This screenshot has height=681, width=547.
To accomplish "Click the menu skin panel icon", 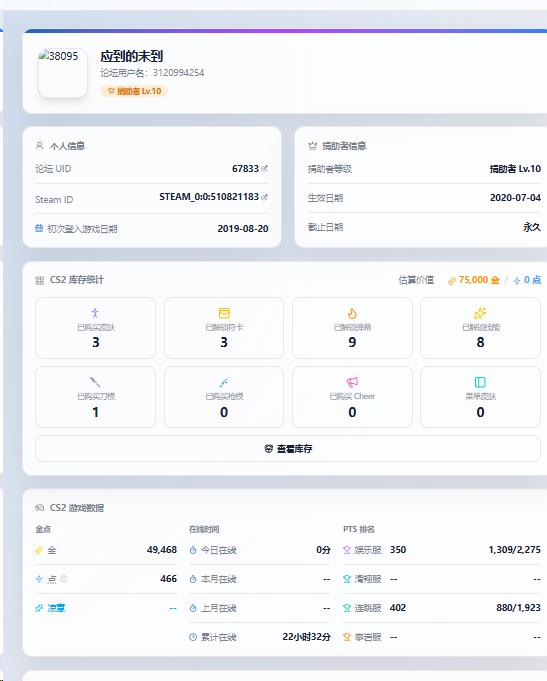I will coord(480,382).
